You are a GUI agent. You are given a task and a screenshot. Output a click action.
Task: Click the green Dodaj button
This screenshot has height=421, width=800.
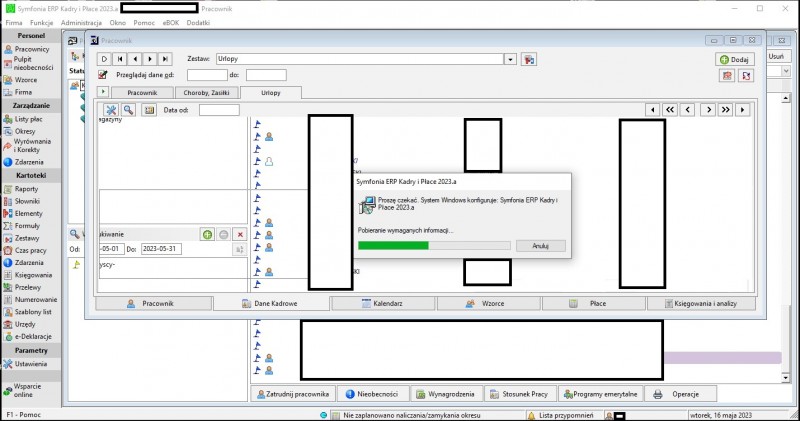point(734,59)
